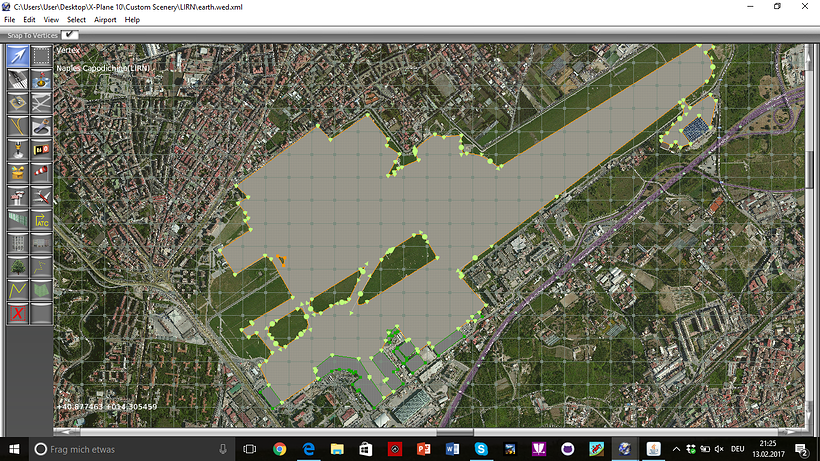820x461 pixels.
Task: Open Google Chrome from the taskbar
Action: 279,449
